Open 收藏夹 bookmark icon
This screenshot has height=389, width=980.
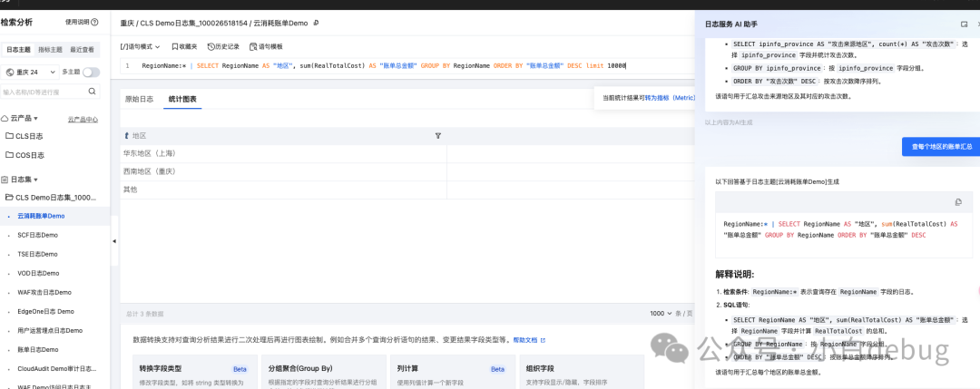pyautogui.click(x=175, y=46)
